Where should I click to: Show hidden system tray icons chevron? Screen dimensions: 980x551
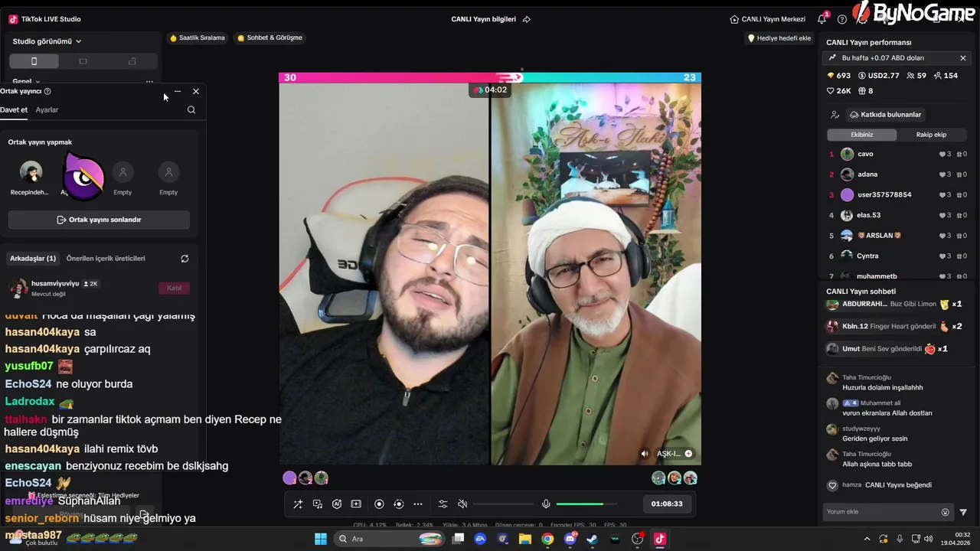[x=867, y=539]
